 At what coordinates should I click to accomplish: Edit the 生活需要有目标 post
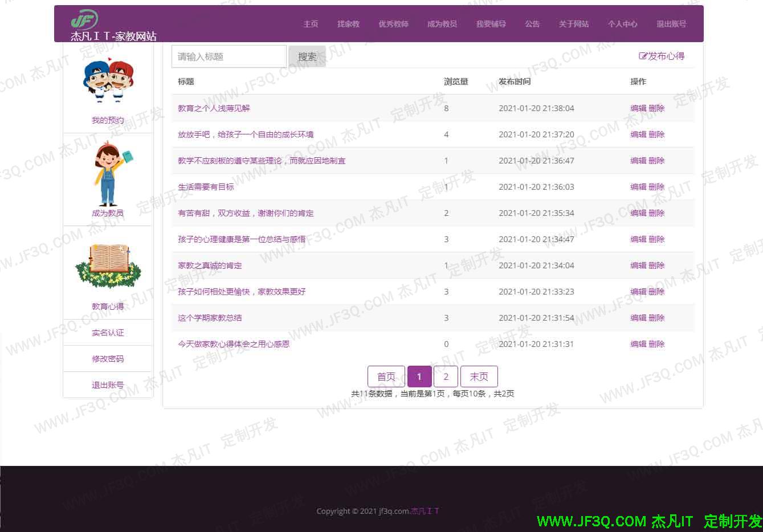(x=638, y=187)
